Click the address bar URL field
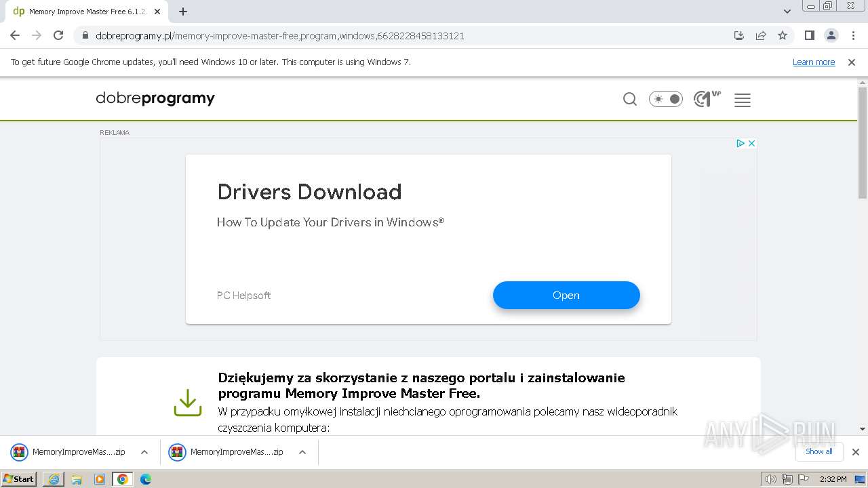This screenshot has width=868, height=488. [407, 36]
